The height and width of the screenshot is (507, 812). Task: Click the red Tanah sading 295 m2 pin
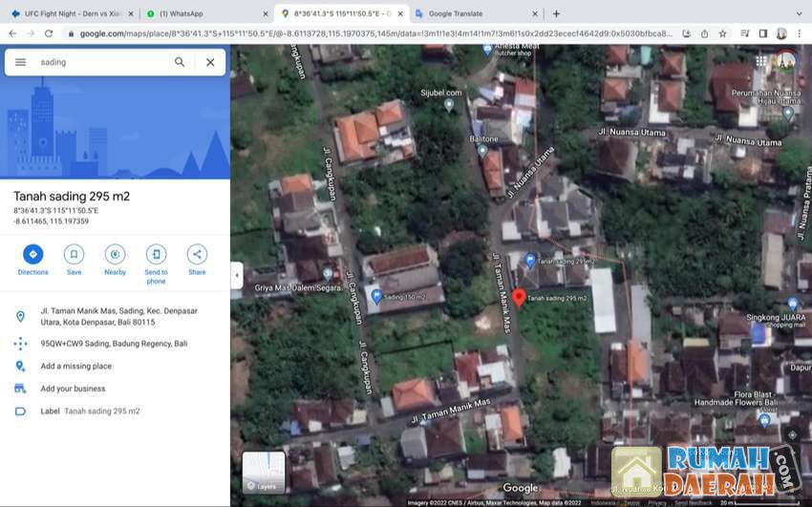coord(519,297)
